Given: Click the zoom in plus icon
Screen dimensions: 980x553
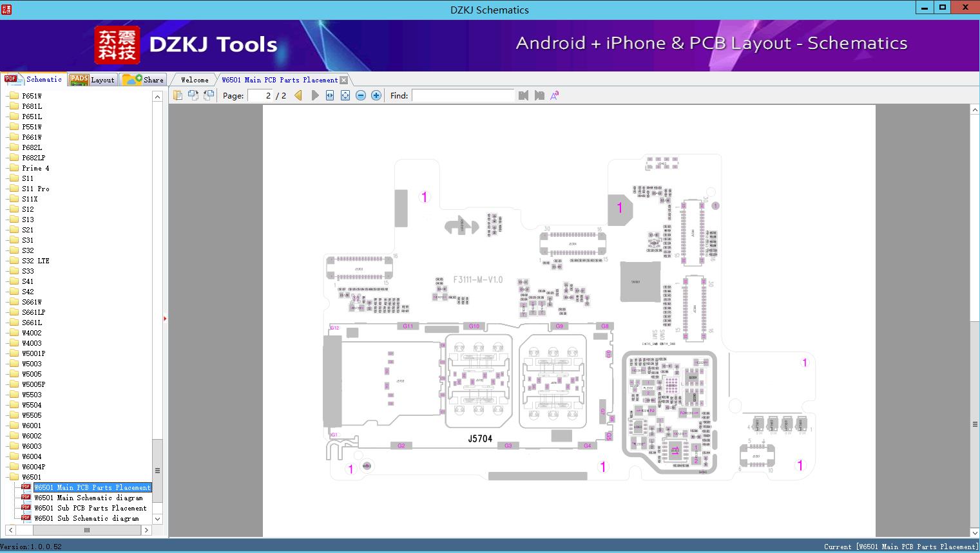Looking at the screenshot, I should [x=376, y=95].
